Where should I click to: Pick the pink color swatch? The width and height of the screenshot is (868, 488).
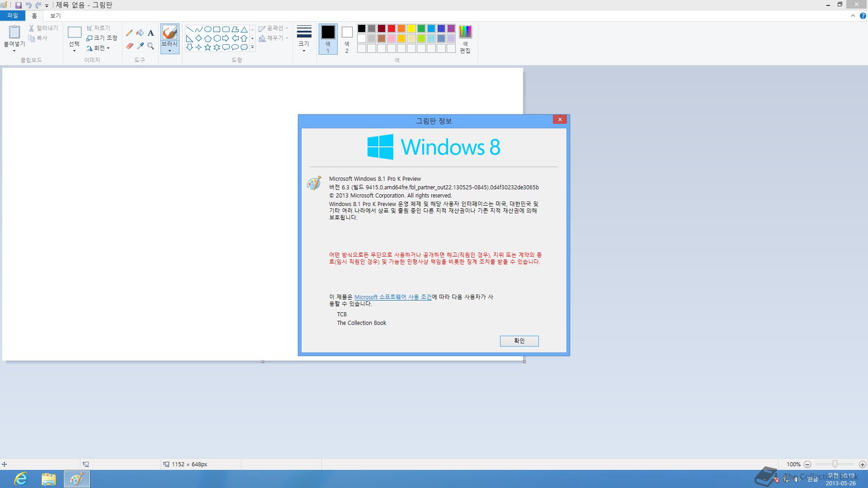click(x=392, y=38)
